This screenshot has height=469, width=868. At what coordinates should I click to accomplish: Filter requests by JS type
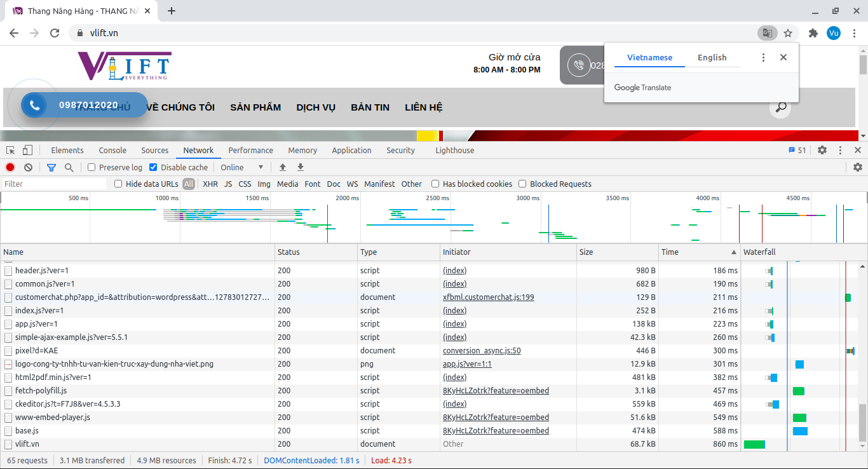point(228,184)
